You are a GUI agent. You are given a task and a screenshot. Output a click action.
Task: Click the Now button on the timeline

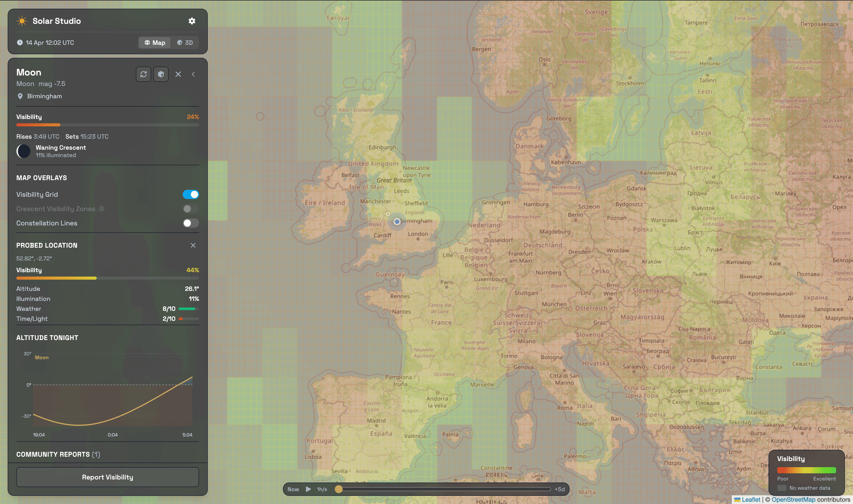click(x=293, y=489)
